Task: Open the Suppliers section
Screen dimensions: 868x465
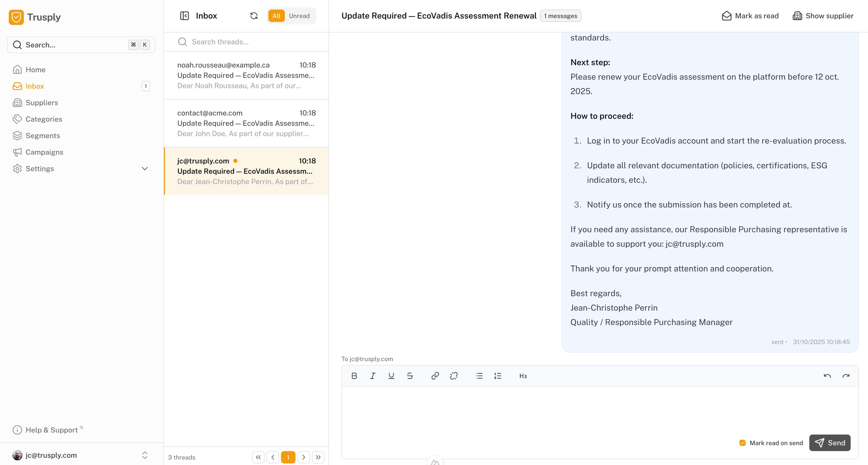Action: [x=41, y=103]
